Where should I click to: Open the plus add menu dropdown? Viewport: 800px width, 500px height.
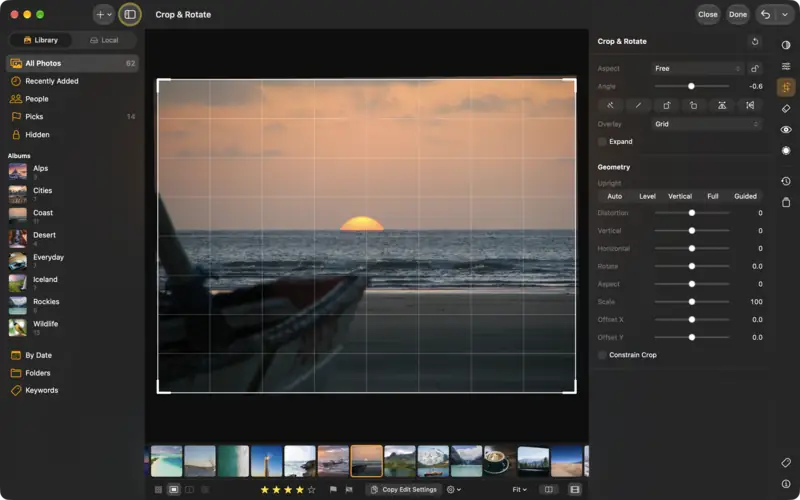pyautogui.click(x=104, y=14)
